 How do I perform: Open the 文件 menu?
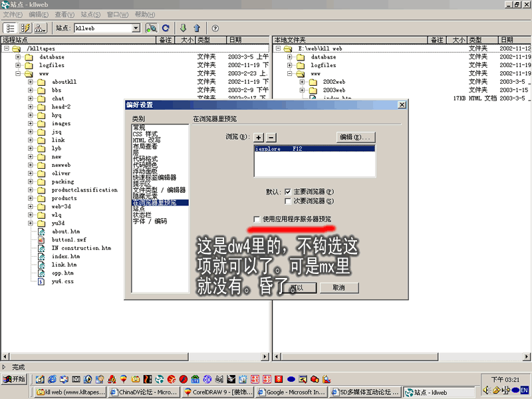pyautogui.click(x=13, y=14)
